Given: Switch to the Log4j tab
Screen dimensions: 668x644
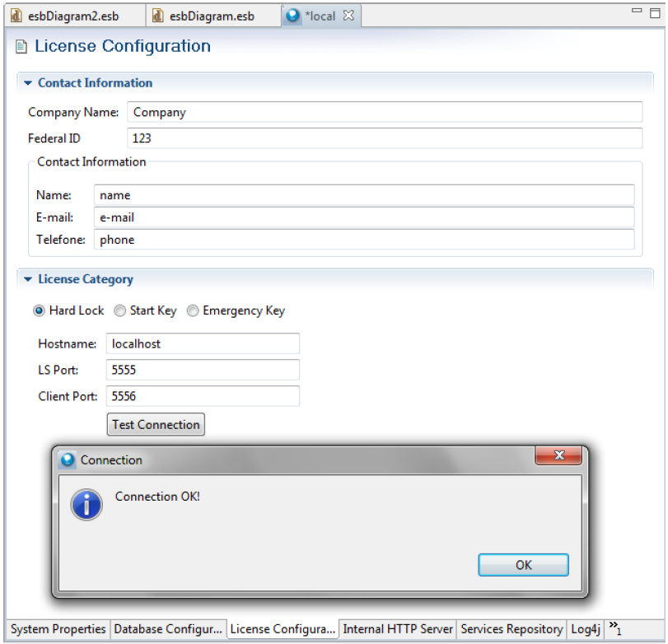Looking at the screenshot, I should click(x=586, y=629).
